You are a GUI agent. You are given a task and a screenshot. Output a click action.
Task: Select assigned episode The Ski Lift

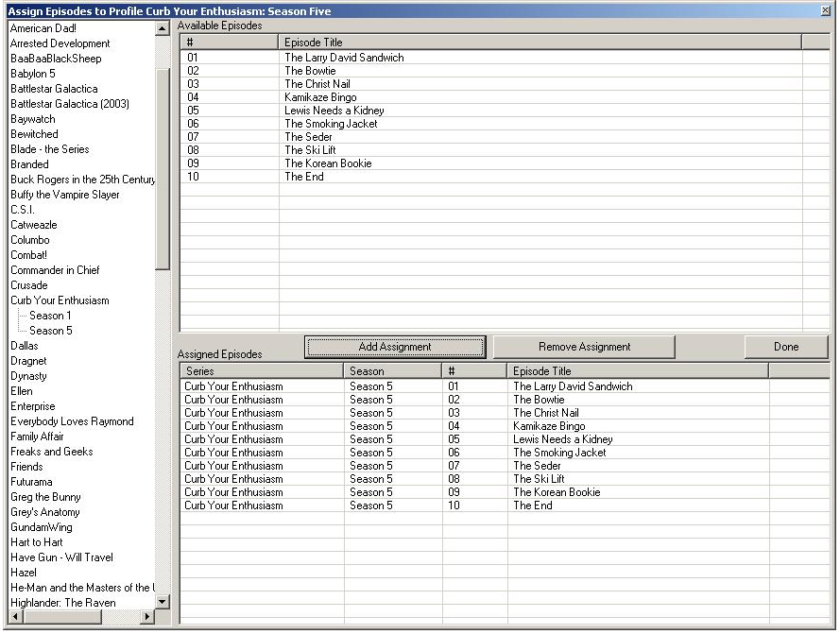pyautogui.click(x=504, y=479)
